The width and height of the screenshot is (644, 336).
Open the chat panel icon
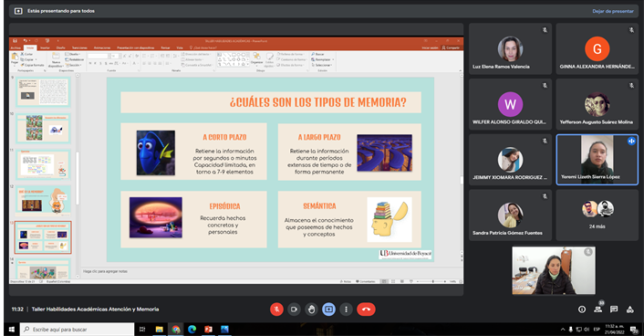(614, 310)
